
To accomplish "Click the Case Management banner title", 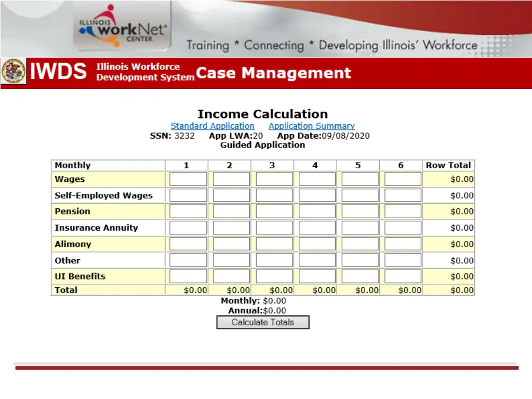I will point(273,73).
